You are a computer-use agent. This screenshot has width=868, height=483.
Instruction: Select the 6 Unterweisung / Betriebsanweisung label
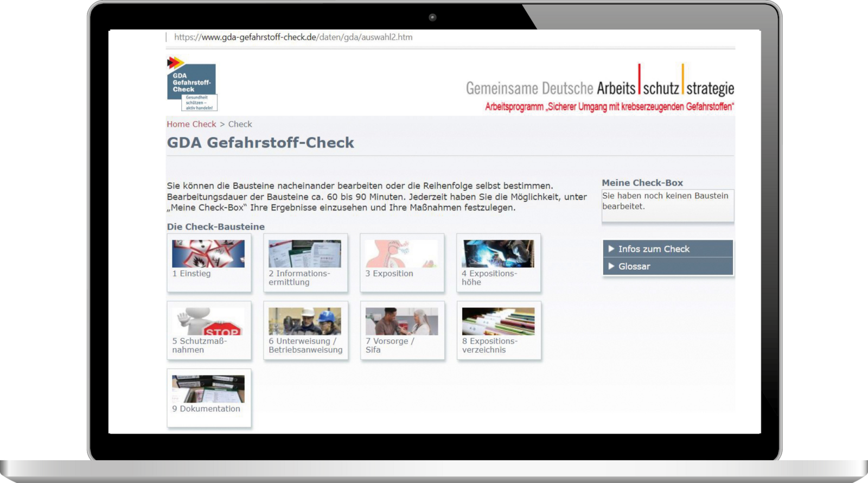coord(305,346)
